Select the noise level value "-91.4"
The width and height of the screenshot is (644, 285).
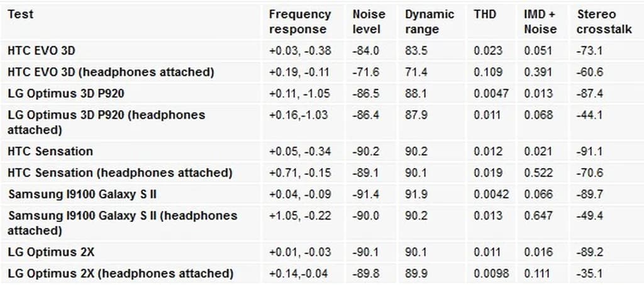pyautogui.click(x=367, y=194)
